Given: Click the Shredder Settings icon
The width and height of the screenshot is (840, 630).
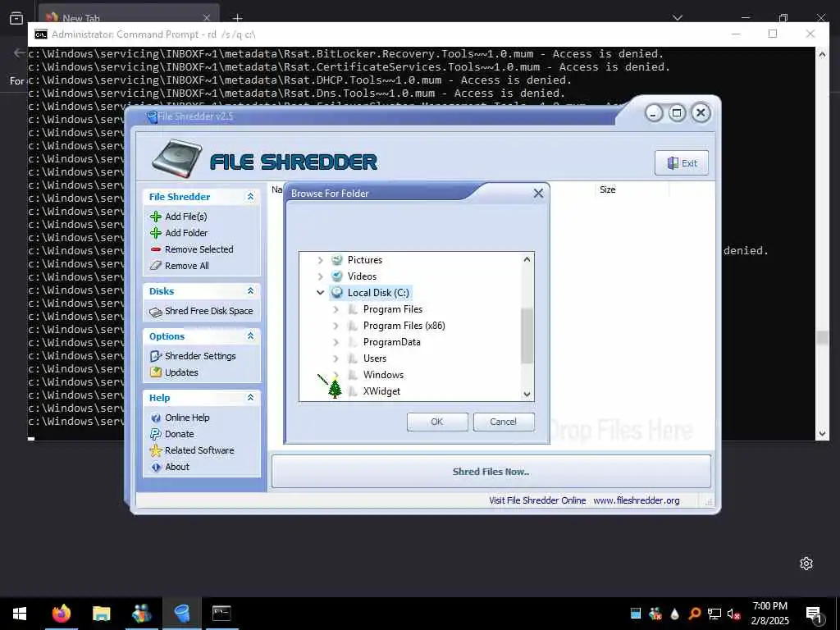Looking at the screenshot, I should click(155, 356).
